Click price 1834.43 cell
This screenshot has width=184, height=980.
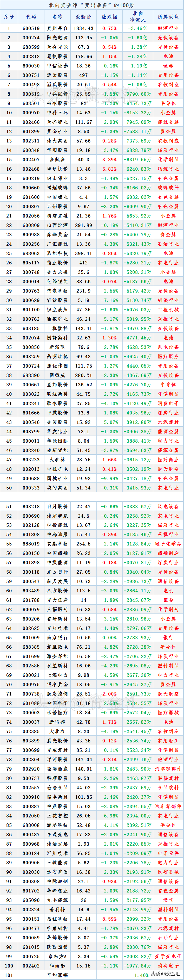coord(83,28)
